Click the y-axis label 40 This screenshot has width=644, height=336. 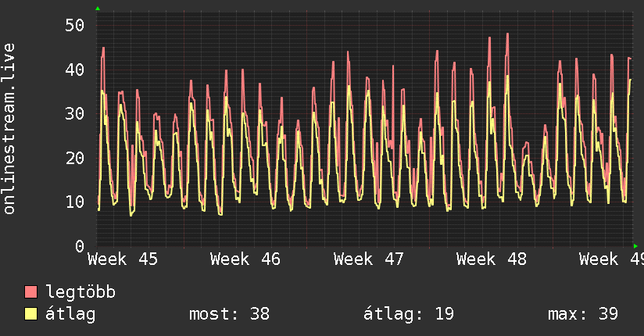[75, 70]
